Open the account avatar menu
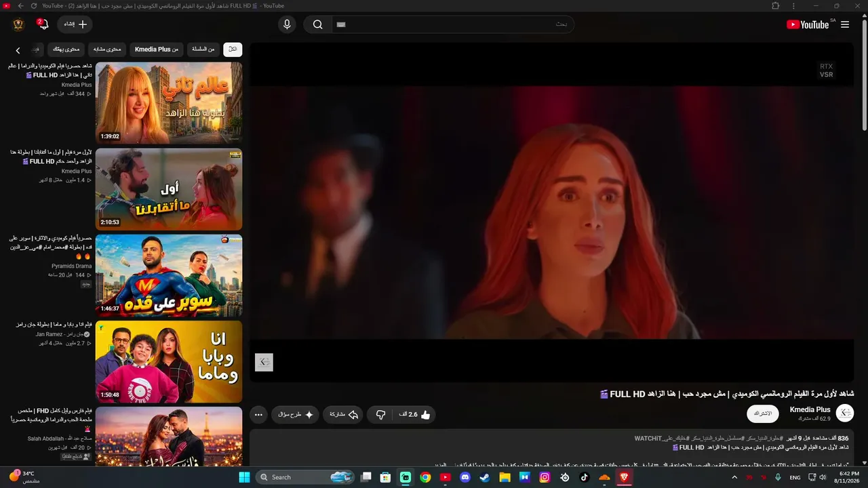This screenshot has height=488, width=868. pos(18,24)
